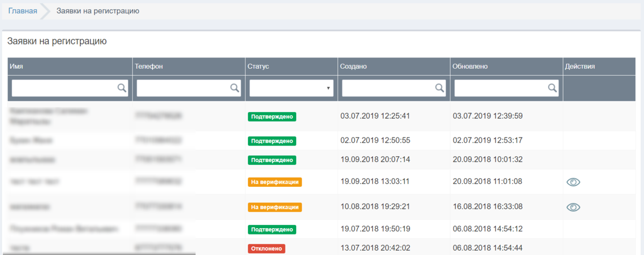Click the search icon in Имя filter
The image size is (644, 255).
122,88
